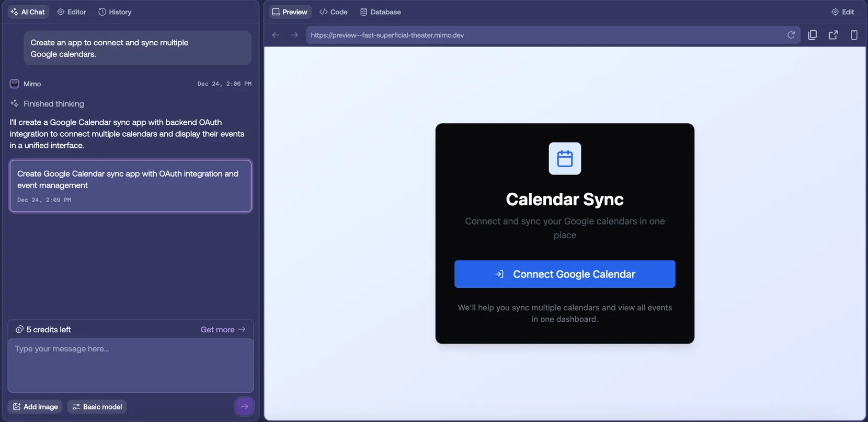Open the Database tab
This screenshot has height=422, width=868.
click(x=381, y=12)
